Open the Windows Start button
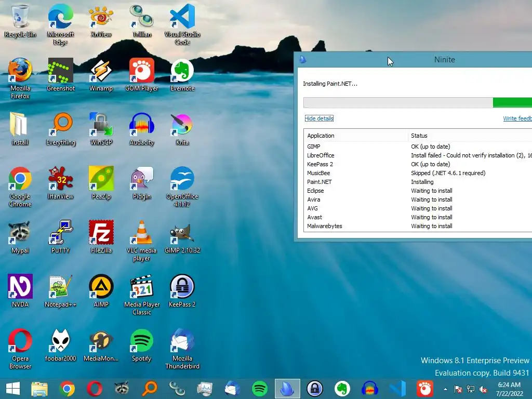Screen dimensions: 532x399 (x=13, y=389)
